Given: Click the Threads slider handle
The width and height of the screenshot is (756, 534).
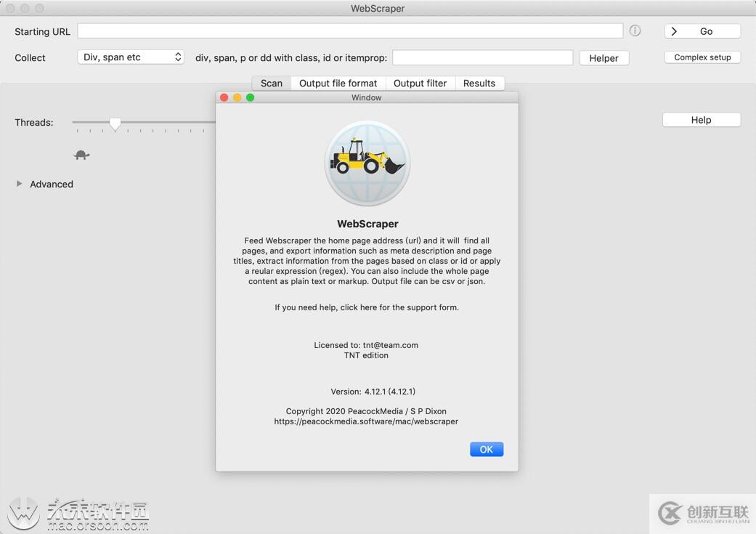Looking at the screenshot, I should click(x=115, y=124).
